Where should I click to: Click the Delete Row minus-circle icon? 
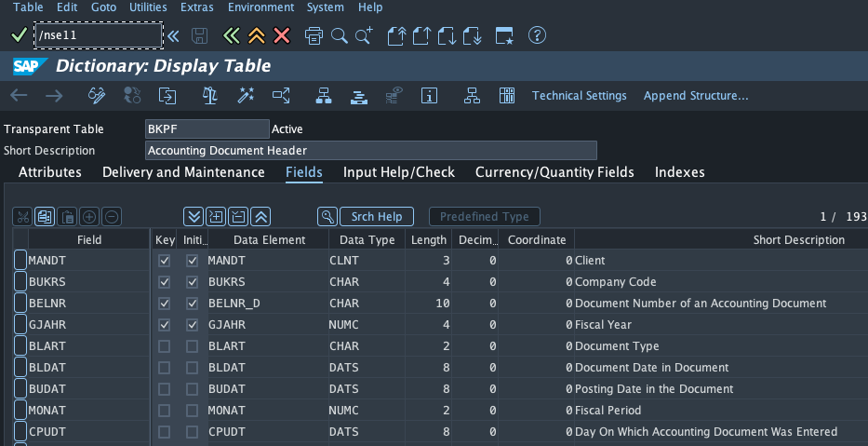coord(112,217)
